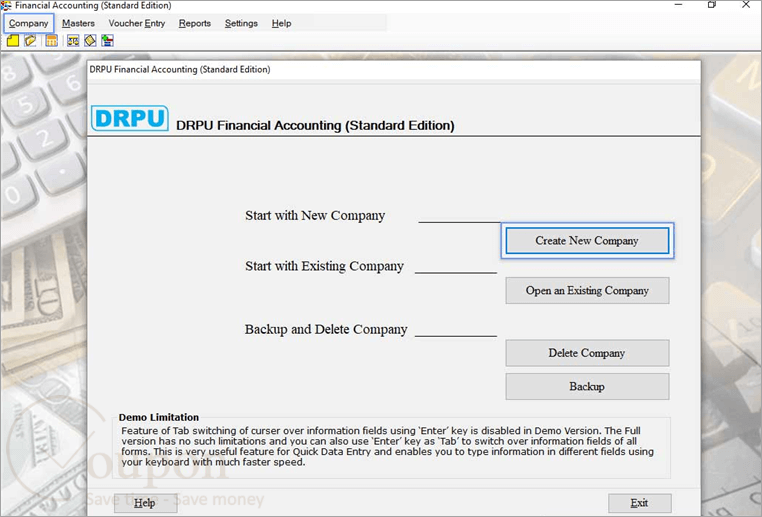The width and height of the screenshot is (762, 517).
Task: Click Open an Existing Company button
Action: click(587, 291)
